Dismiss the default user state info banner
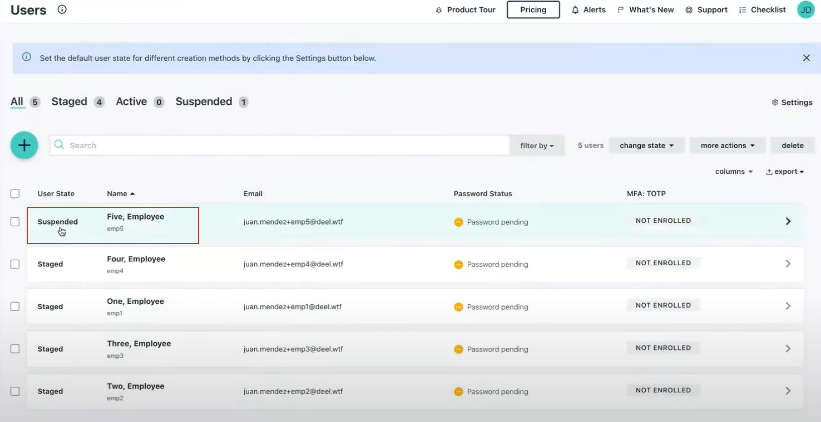 coord(806,58)
